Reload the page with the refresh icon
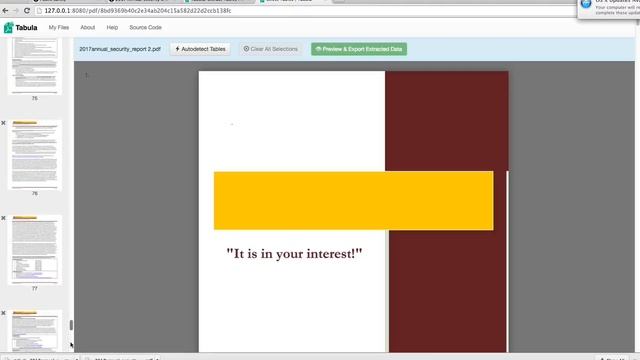The height and width of the screenshot is (360, 640). pyautogui.click(x=27, y=11)
